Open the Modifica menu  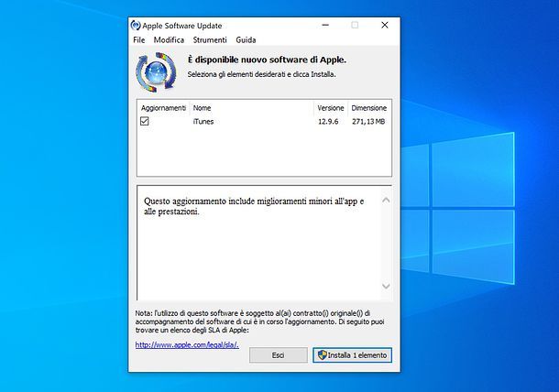[169, 40]
